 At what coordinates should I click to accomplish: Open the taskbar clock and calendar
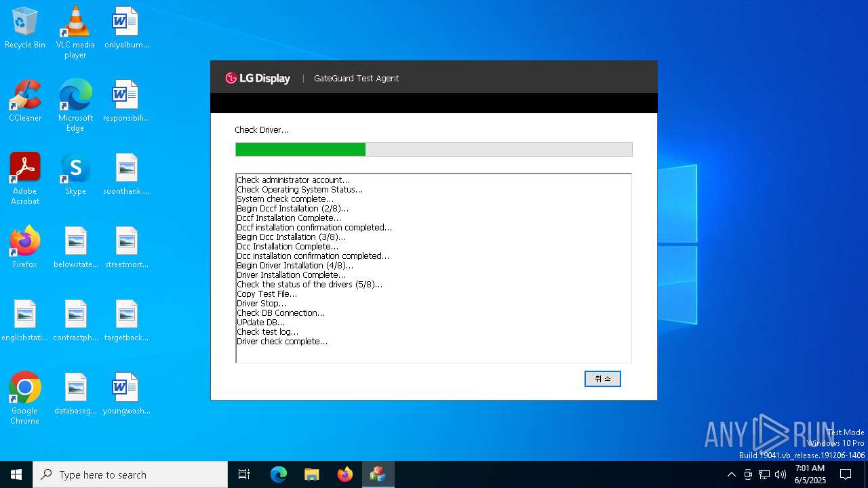coord(810,474)
